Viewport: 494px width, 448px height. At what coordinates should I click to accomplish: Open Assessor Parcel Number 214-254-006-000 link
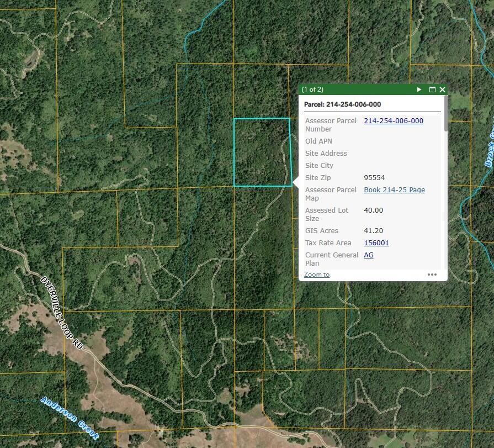click(x=394, y=121)
